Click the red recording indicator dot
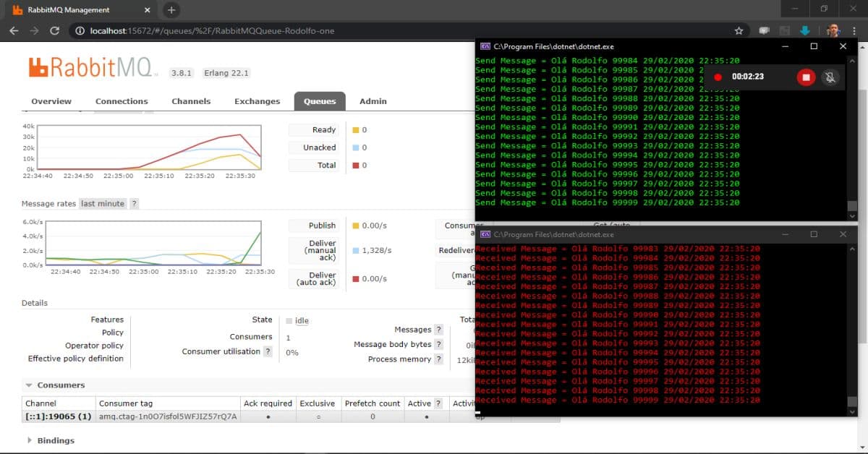Image resolution: width=868 pixels, height=454 pixels. (718, 77)
